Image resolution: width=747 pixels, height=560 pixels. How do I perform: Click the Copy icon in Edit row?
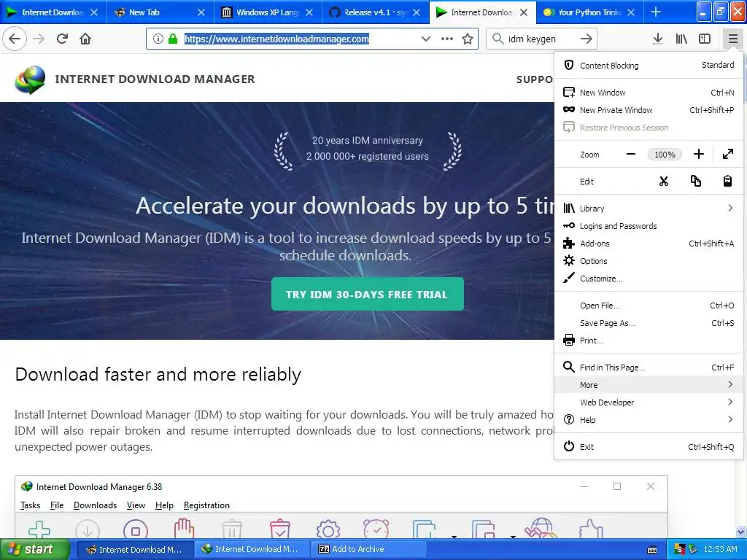695,181
